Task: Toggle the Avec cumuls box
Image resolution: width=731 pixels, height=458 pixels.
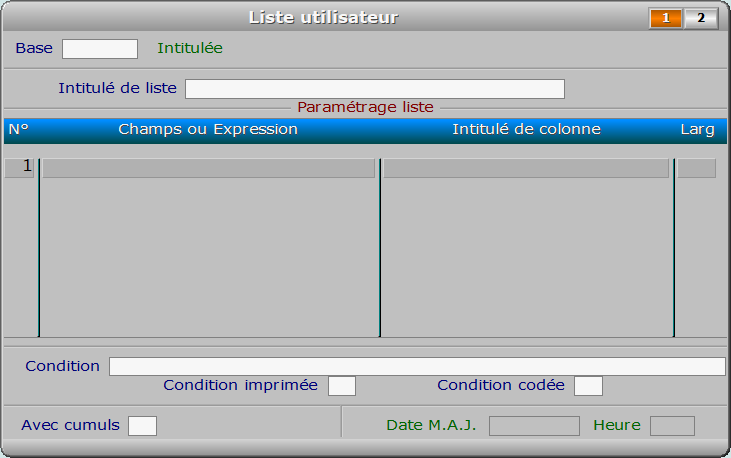Action: [x=142, y=426]
